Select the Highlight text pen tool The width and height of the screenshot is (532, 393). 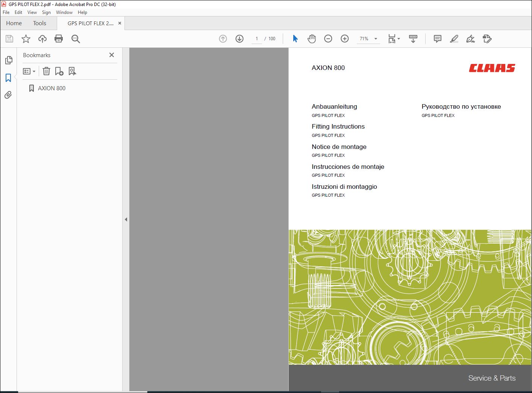[454, 39]
